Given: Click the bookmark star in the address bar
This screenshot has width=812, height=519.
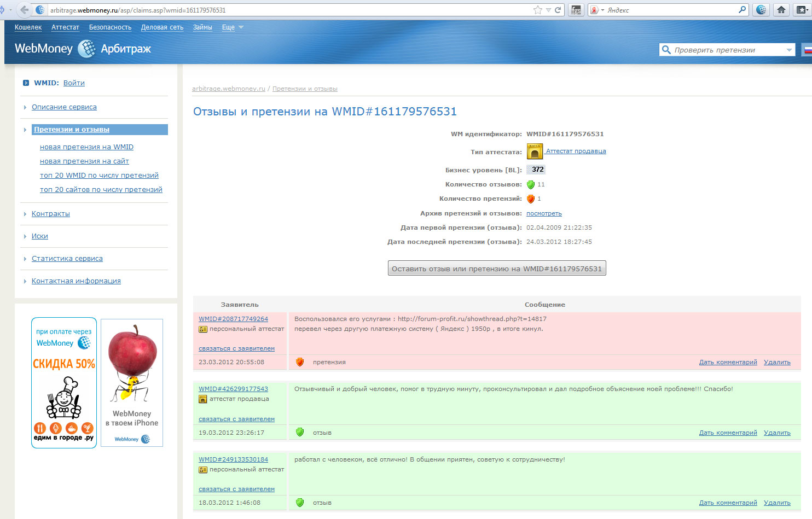Looking at the screenshot, I should pos(538,10).
